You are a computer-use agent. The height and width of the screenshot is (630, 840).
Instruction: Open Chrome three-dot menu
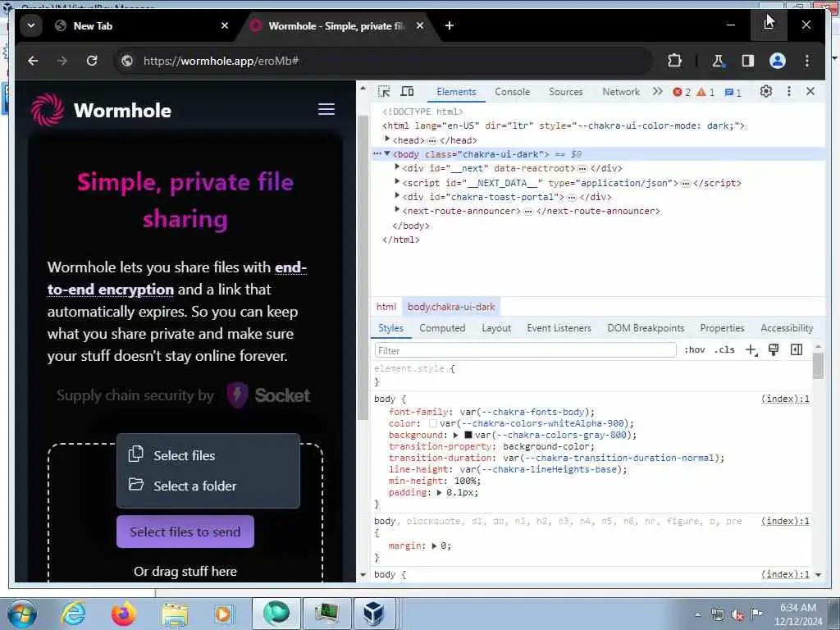[807, 61]
